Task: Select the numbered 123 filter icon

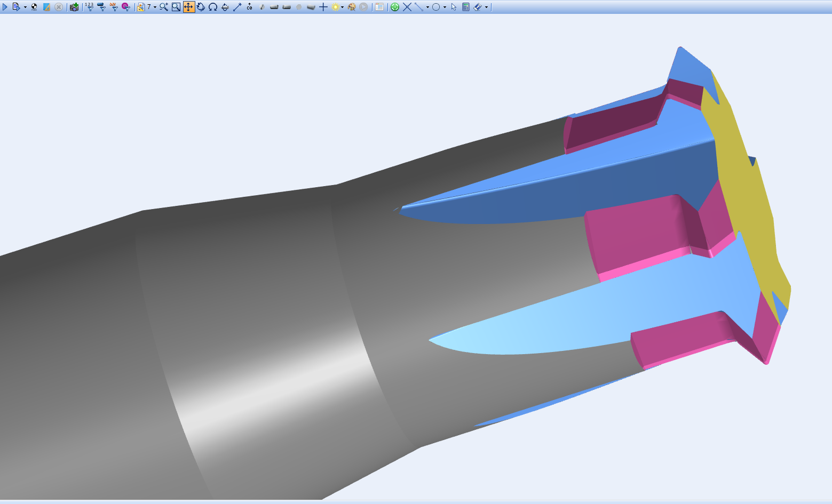Action: [89, 7]
